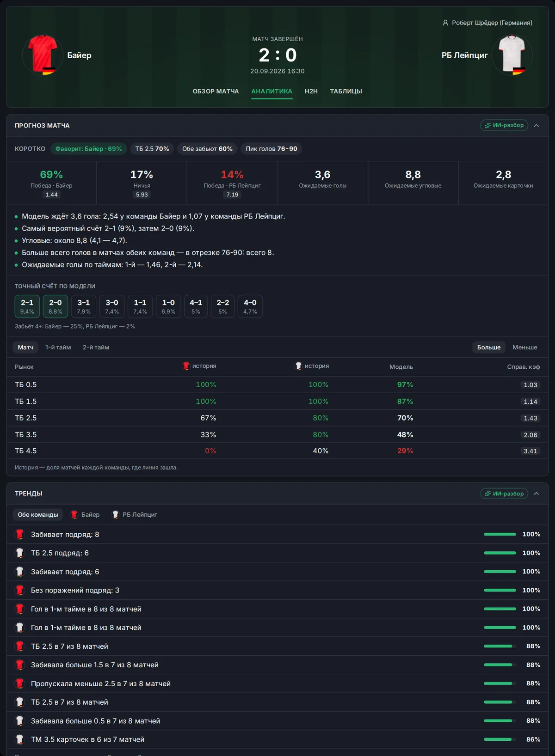This screenshot has height=756, width=555.
Task: Click the referee person icon near Роберт Шрёдер
Action: tap(445, 23)
